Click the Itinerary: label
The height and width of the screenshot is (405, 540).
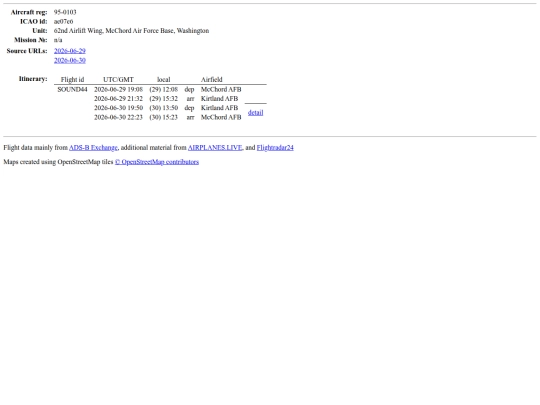pyautogui.click(x=33, y=79)
